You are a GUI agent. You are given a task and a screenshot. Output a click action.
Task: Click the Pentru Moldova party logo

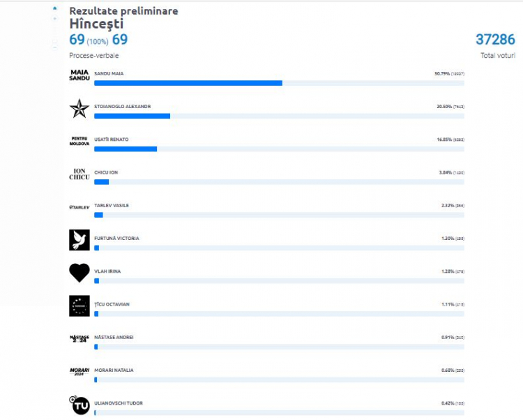79,141
